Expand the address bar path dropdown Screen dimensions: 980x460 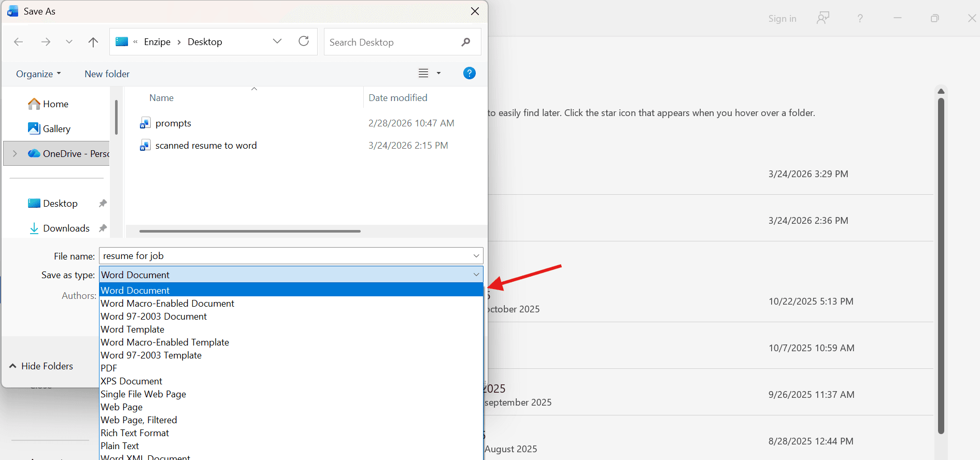tap(277, 41)
